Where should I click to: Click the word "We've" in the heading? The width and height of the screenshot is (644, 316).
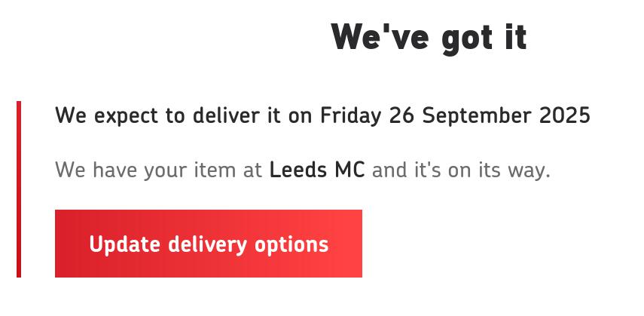point(380,37)
